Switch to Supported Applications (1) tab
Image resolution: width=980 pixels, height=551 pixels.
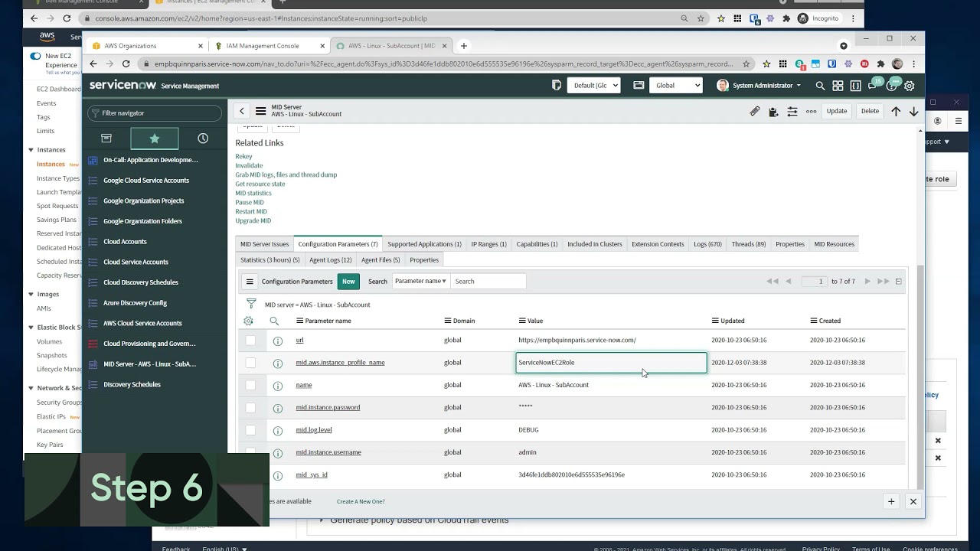[424, 244]
